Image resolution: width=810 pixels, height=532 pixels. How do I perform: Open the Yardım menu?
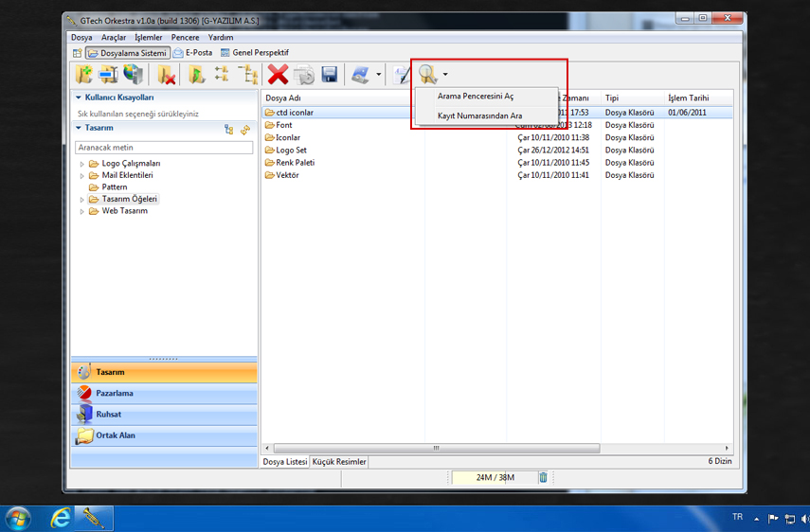[x=221, y=37]
